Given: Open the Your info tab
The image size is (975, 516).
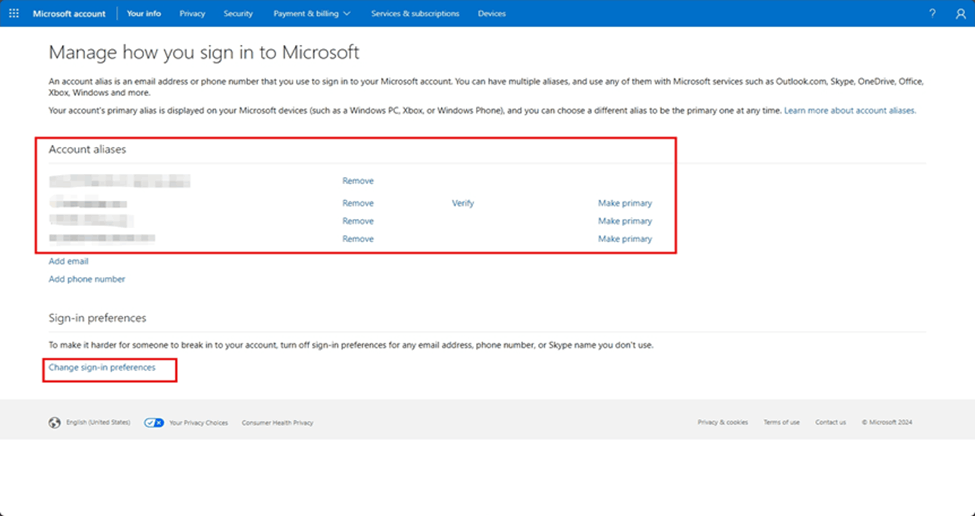Looking at the screenshot, I should tap(144, 13).
